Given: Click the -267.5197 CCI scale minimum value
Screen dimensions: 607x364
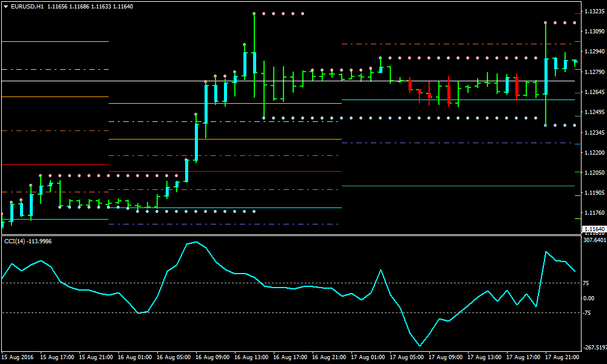Looking at the screenshot, I should pyautogui.click(x=594, y=348).
